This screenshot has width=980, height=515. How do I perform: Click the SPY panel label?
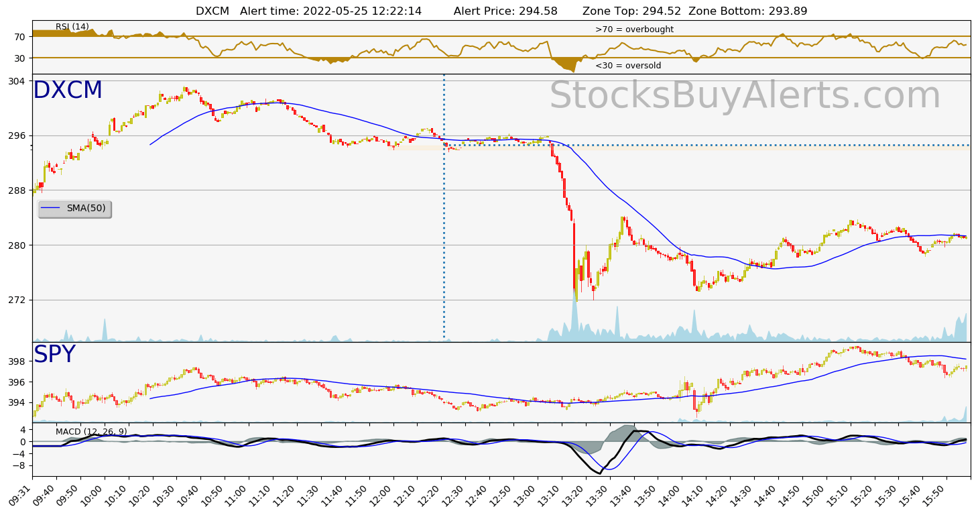(x=54, y=355)
